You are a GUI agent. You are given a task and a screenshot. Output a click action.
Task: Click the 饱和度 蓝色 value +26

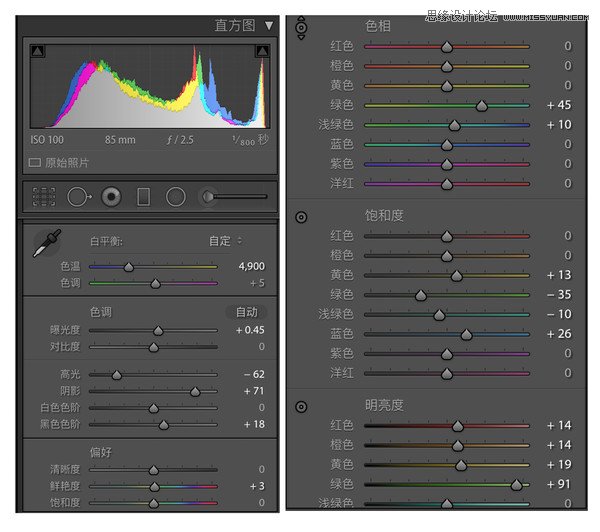click(x=559, y=334)
